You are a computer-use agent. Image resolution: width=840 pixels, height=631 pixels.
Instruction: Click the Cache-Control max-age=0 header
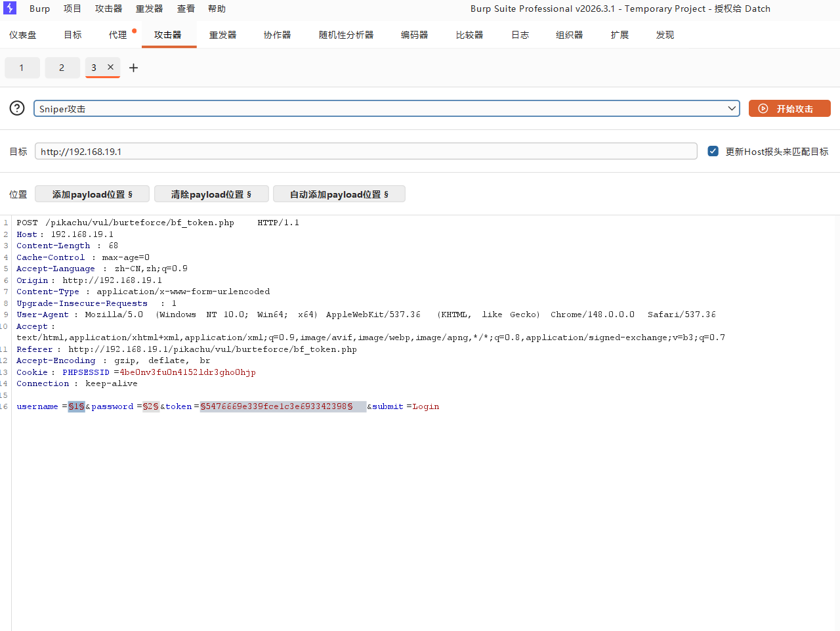pos(83,257)
